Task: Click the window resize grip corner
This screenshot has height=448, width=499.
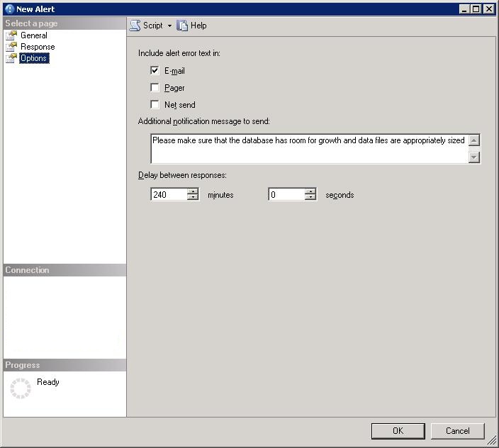Action: pyautogui.click(x=492, y=440)
